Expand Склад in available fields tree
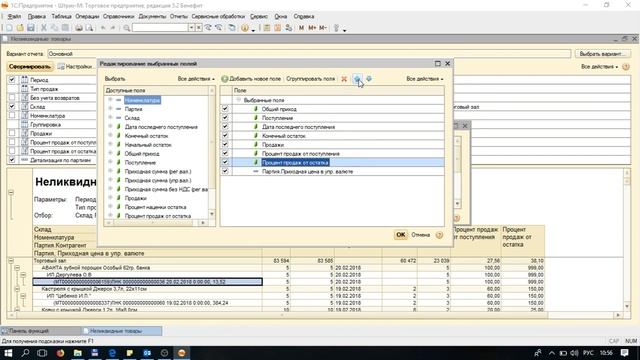This screenshot has height=360, width=640. pyautogui.click(x=110, y=118)
